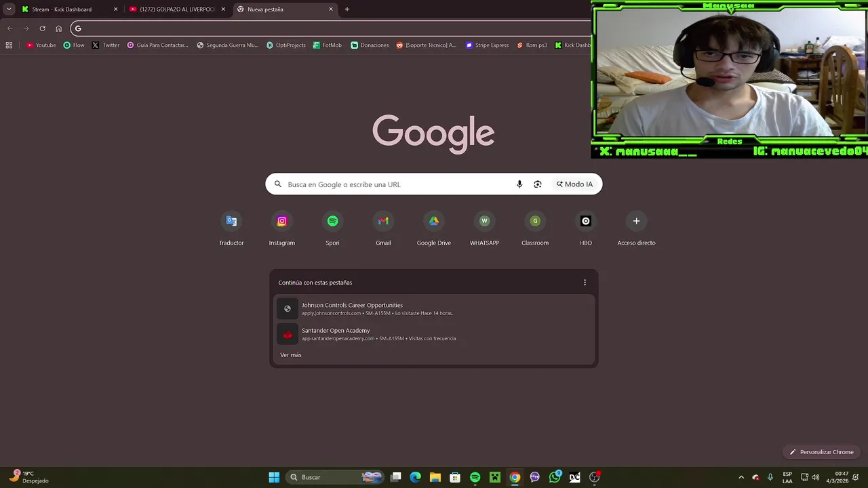The image size is (868, 488).
Task: Search by image with Google Lens icon
Action: coord(538,184)
